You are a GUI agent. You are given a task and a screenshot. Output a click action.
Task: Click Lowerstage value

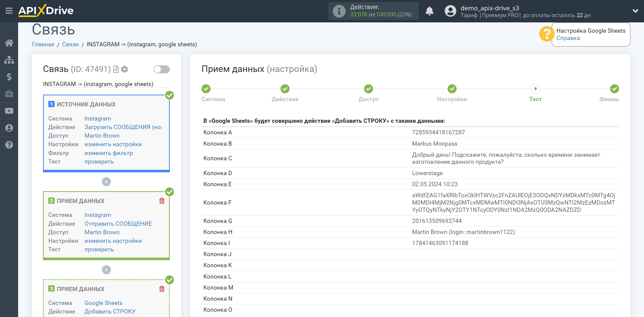point(427,173)
